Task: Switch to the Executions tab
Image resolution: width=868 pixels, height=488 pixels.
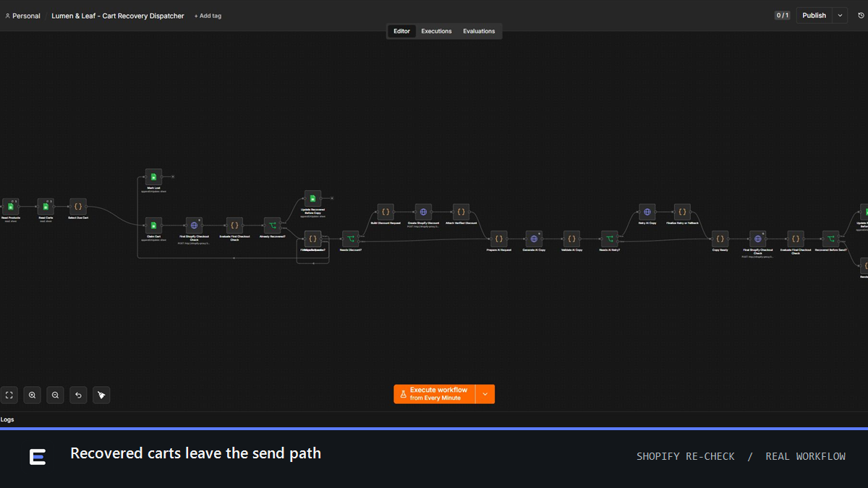Action: pos(436,31)
